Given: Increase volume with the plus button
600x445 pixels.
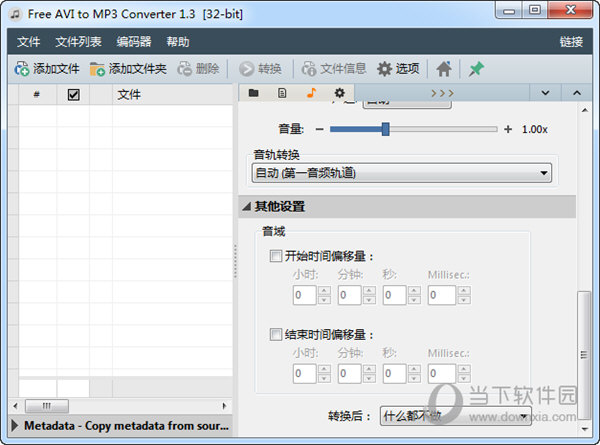Looking at the screenshot, I should click(x=508, y=129).
